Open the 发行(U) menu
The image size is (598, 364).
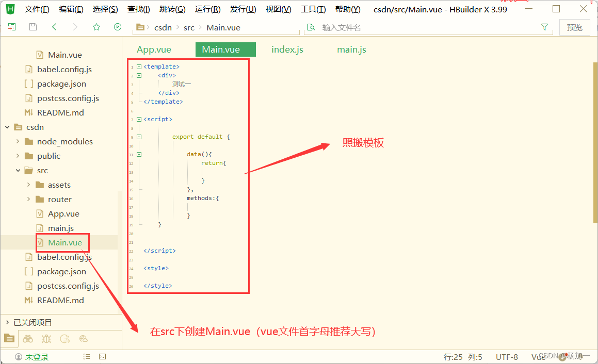click(243, 9)
